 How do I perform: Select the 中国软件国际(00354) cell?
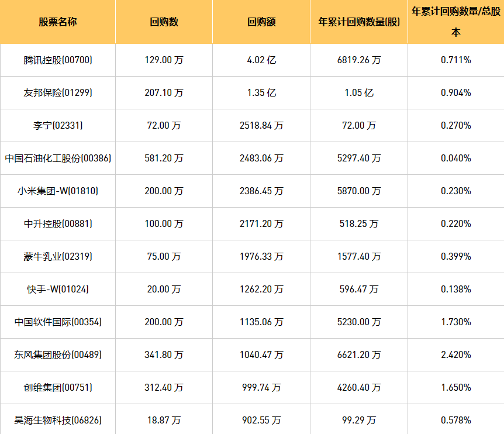(58, 322)
